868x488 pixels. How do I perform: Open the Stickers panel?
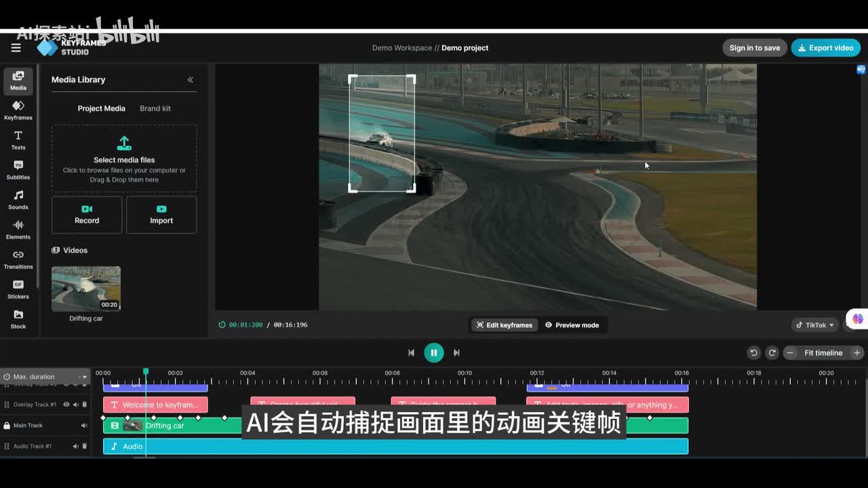coord(18,289)
